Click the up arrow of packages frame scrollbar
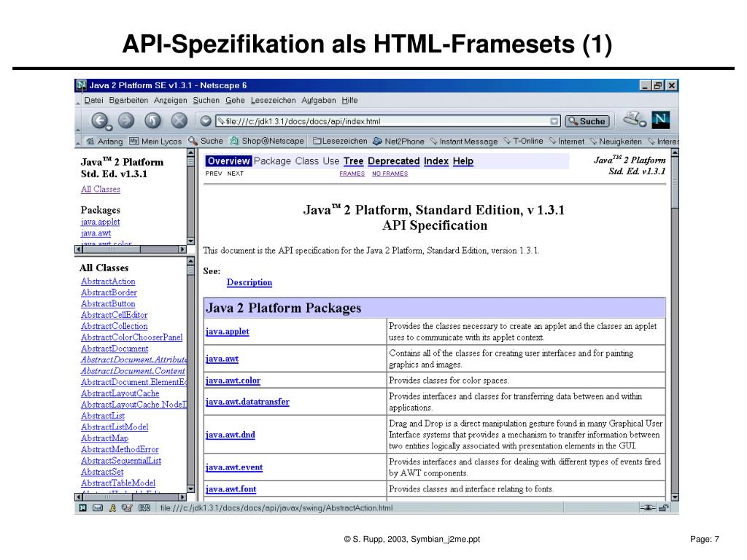Image resolution: width=747 pixels, height=560 pixels. 191,152
